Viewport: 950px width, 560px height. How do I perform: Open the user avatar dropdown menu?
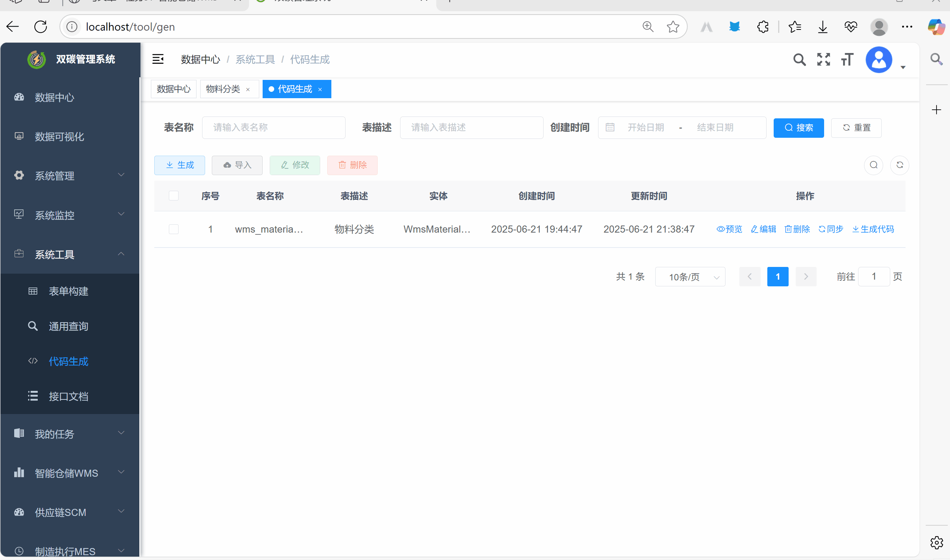point(879,59)
